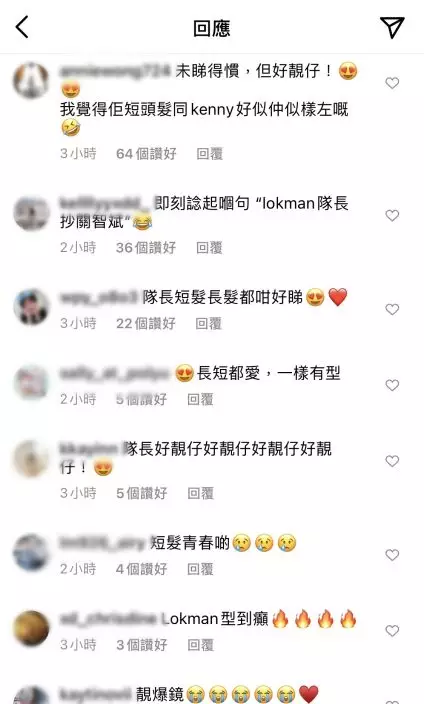This screenshot has width=424, height=704.
Task: Like the "lokman隊長" comment
Action: [x=392, y=216]
